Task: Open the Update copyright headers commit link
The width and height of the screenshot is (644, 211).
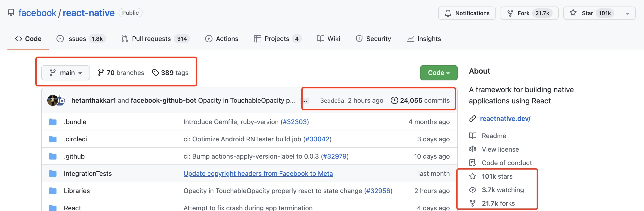Action: [258, 174]
